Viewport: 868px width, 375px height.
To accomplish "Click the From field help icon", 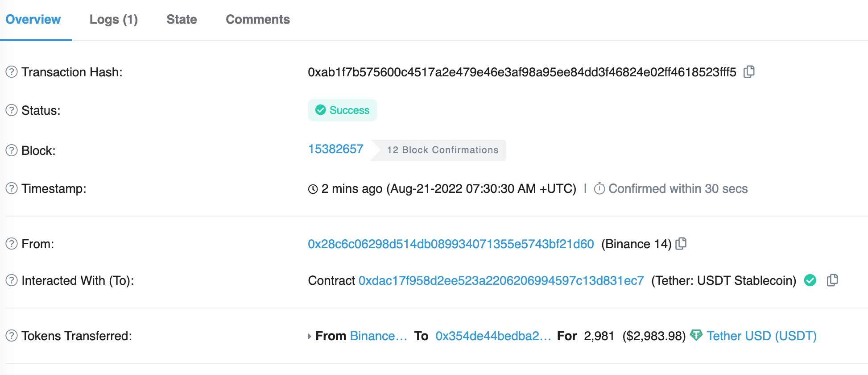I will pos(12,244).
